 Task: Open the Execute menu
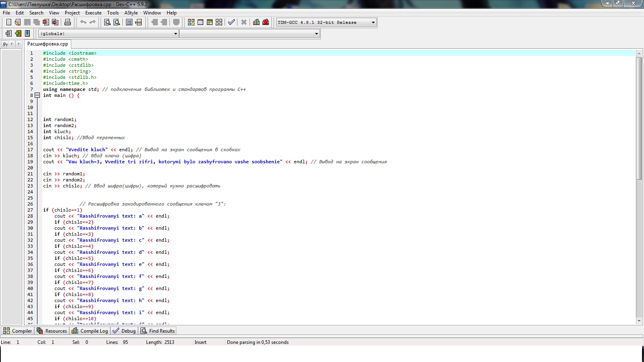pos(93,13)
